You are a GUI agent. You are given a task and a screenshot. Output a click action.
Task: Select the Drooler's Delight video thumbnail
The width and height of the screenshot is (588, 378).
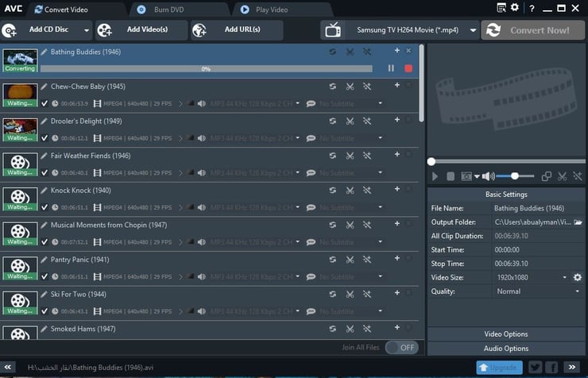coord(20,129)
